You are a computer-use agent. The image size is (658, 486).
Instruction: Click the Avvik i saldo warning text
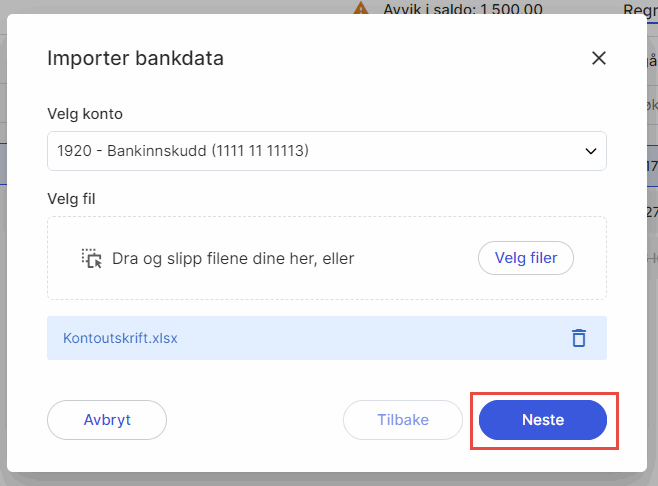463,10
